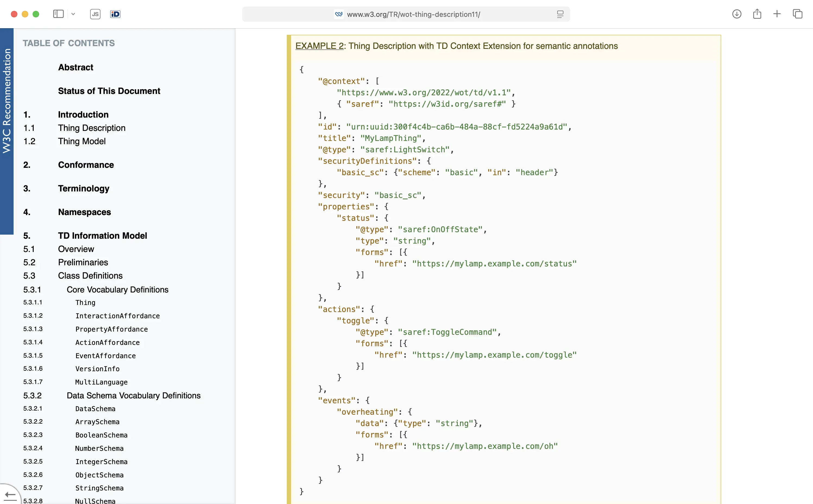The width and height of the screenshot is (813, 504).
Task: Open a new tab with plus icon
Action: 777,14
